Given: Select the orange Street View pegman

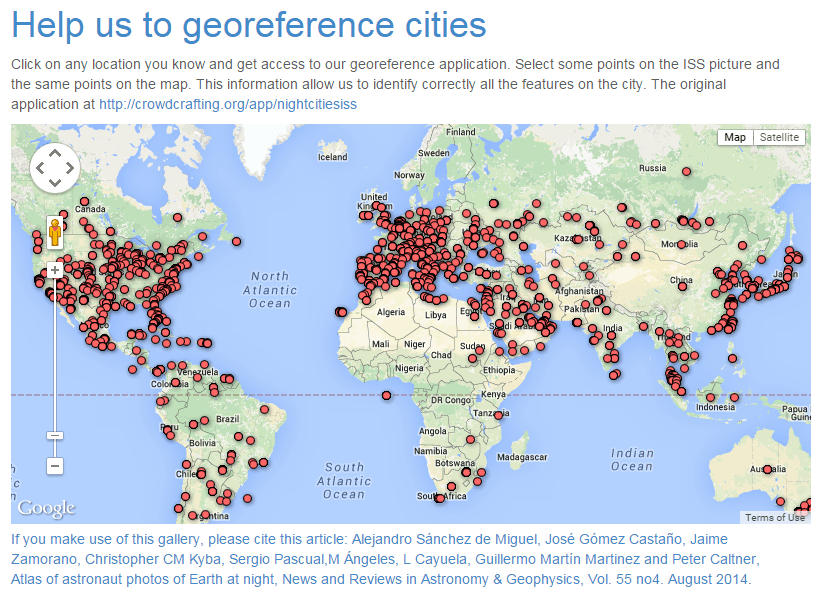Looking at the screenshot, I should [x=55, y=232].
